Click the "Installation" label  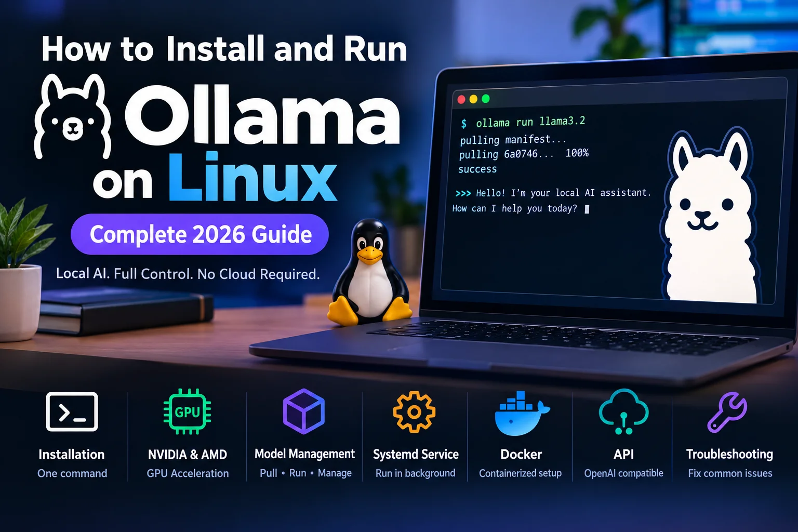tap(72, 455)
